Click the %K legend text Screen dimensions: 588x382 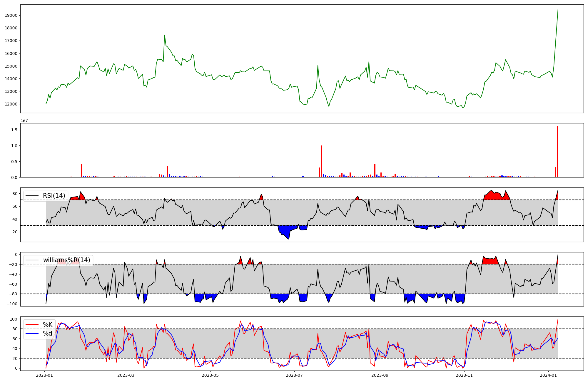[x=48, y=325]
